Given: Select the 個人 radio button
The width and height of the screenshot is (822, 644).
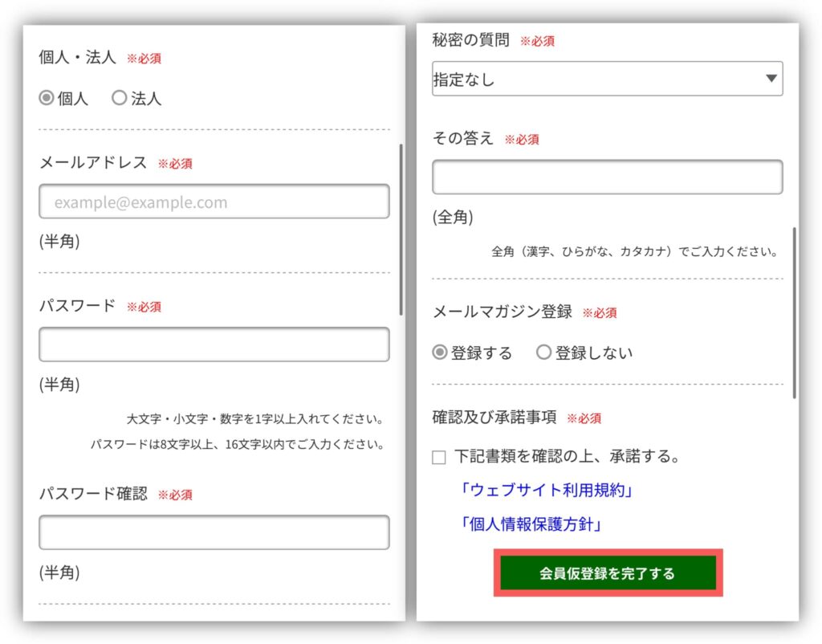Looking at the screenshot, I should (x=47, y=98).
